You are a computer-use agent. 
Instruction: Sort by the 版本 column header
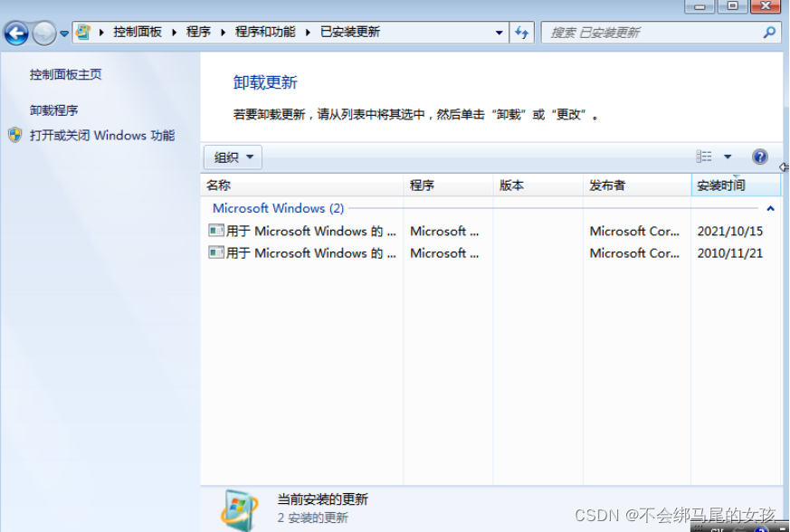coord(538,185)
